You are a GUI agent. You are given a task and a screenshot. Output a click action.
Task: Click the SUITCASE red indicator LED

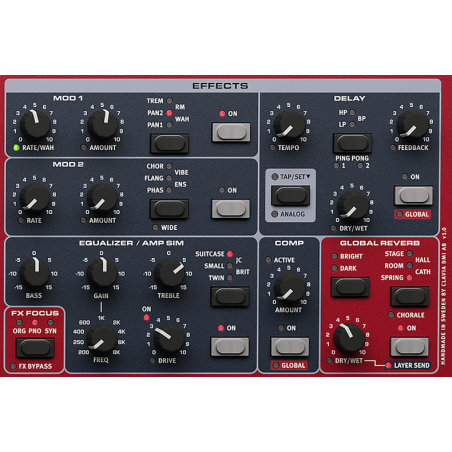click(x=230, y=254)
